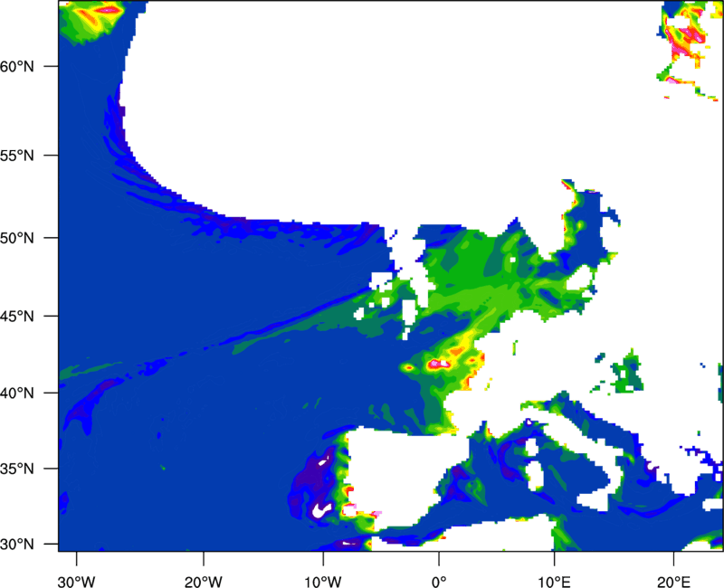Click the 50°N latitude label
Viewport: 724px width, 588px height.
[x=17, y=238]
